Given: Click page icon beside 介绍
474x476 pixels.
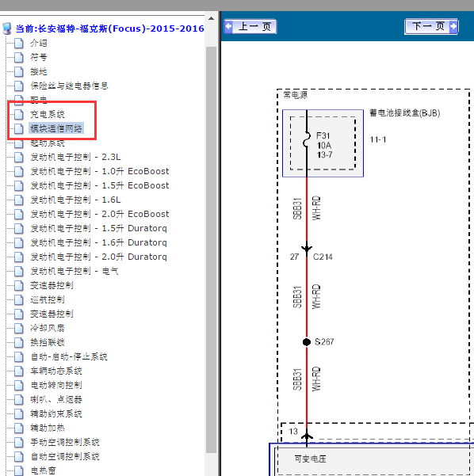Looking at the screenshot, I should click(x=19, y=43).
